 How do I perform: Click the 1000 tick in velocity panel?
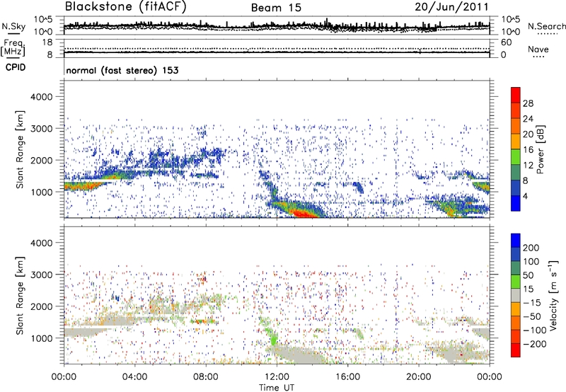pos(42,338)
